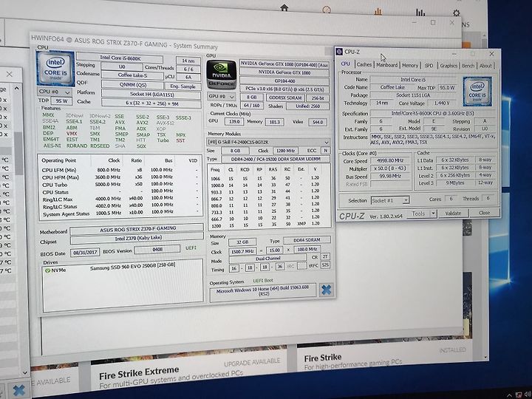The image size is (532, 399).
Task: Click the NVIDIA GeForce logo in HWiNFO
Action: pos(221,75)
